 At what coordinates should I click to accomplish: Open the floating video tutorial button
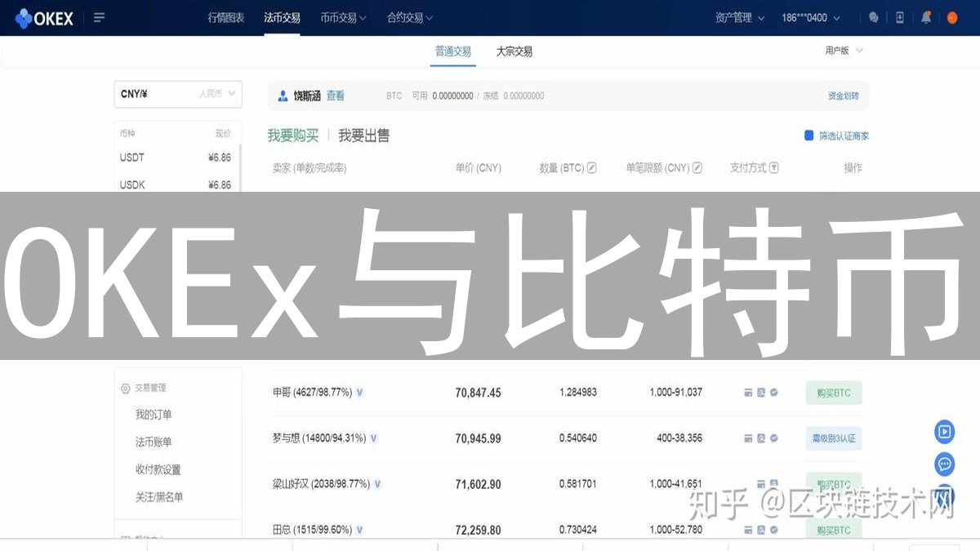pos(945,431)
